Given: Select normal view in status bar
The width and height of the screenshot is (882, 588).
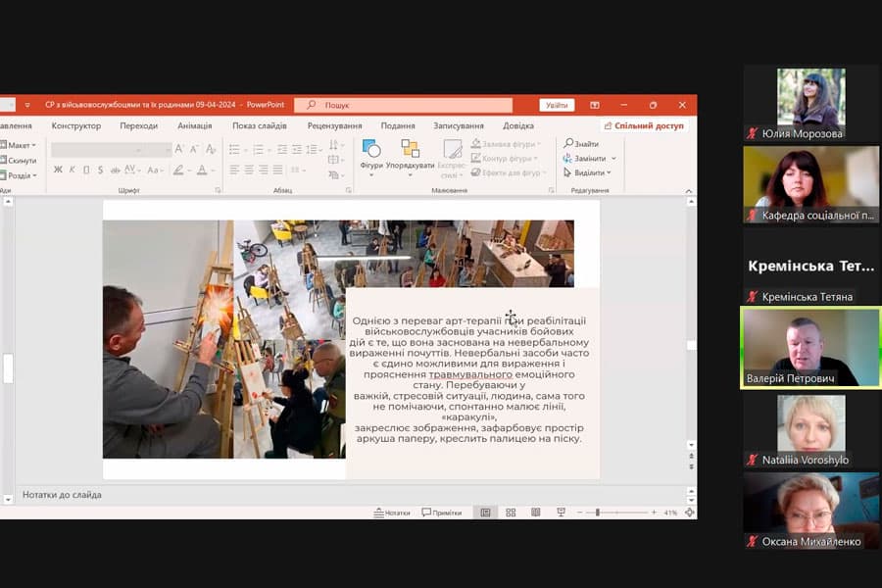Looking at the screenshot, I should click(x=485, y=513).
